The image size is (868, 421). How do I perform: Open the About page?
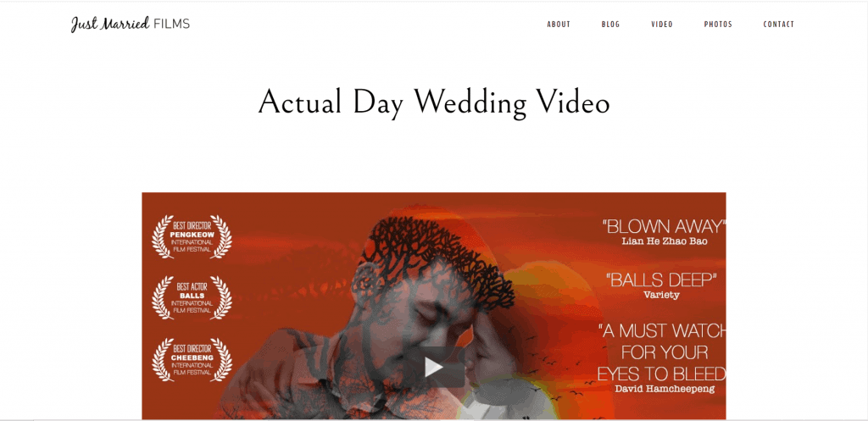(559, 25)
